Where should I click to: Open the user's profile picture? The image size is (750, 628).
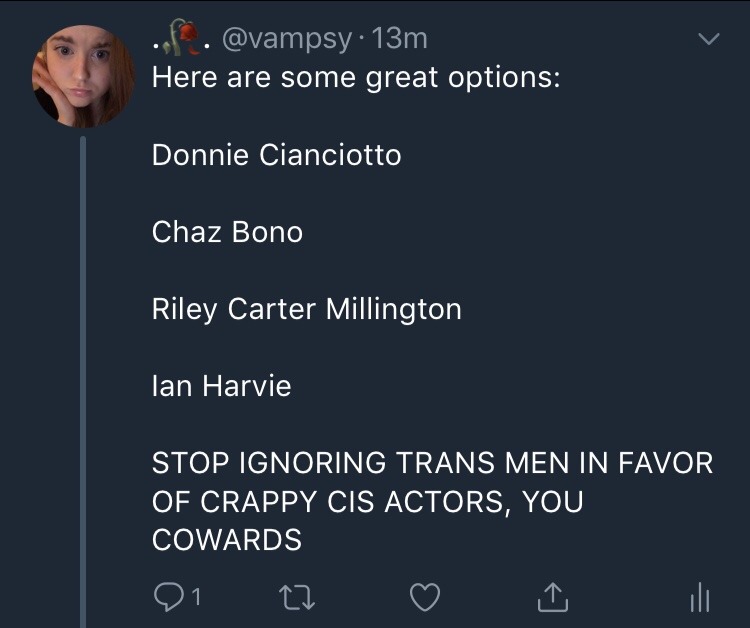[83, 76]
